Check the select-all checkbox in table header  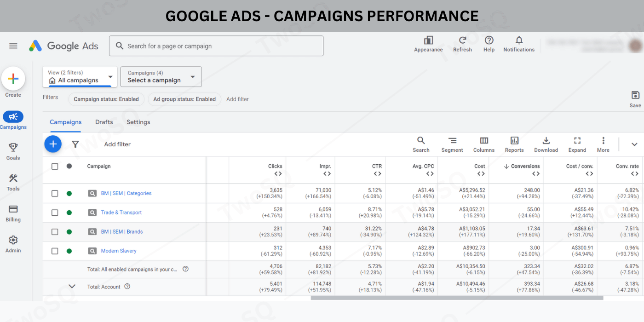(55, 167)
